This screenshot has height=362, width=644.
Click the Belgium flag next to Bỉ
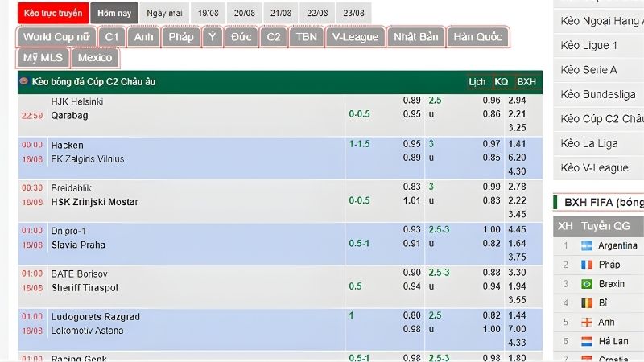[x=587, y=303]
